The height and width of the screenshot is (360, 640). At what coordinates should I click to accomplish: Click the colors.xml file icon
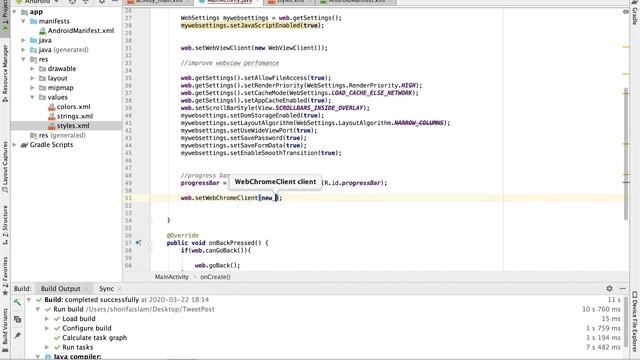(51, 107)
